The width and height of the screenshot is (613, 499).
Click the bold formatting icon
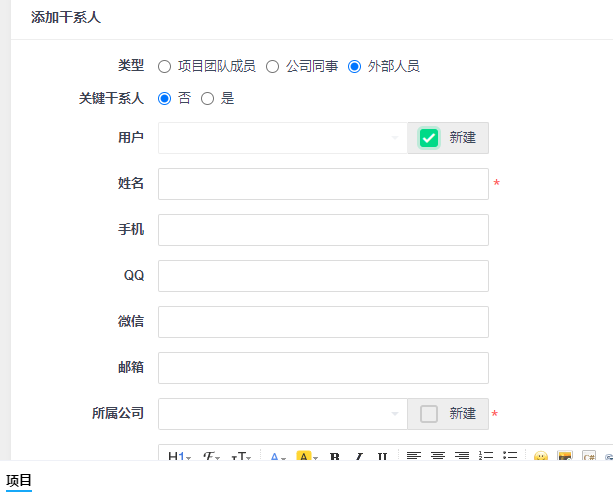[334, 457]
